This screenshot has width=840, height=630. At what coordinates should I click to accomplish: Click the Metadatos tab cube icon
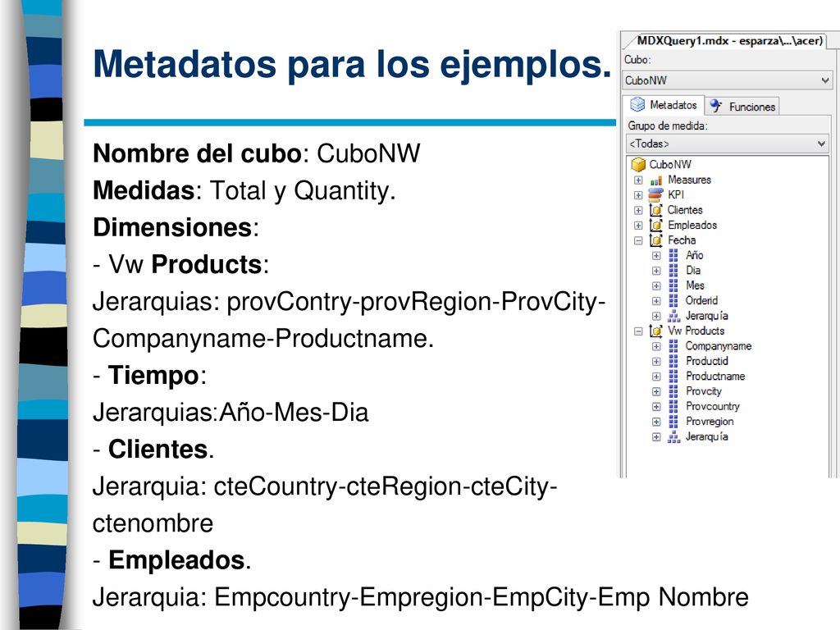click(637, 104)
